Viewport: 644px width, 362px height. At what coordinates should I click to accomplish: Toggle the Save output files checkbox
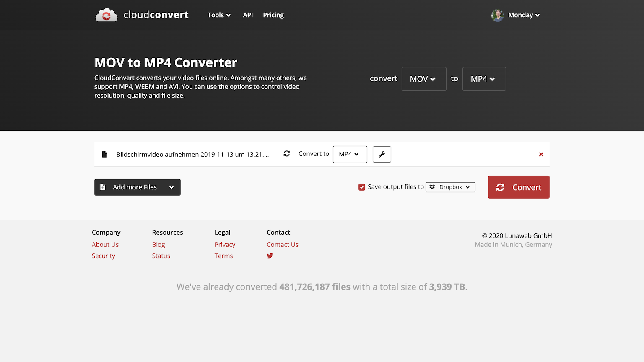362,187
